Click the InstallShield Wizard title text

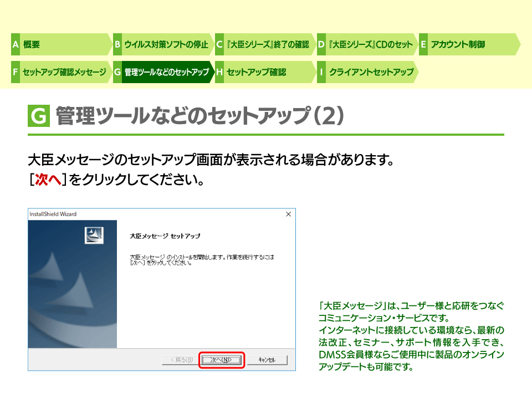click(53, 214)
